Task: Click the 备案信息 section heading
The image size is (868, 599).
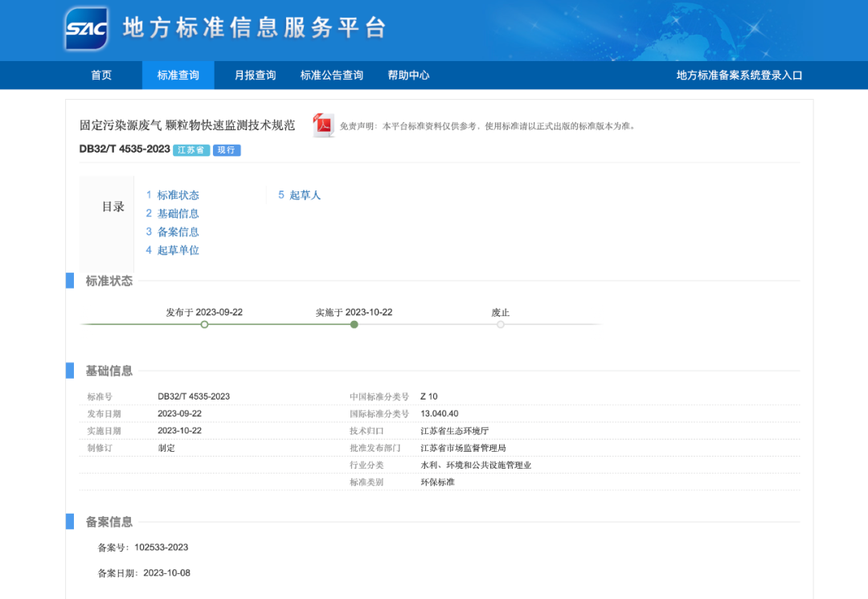Action: click(x=109, y=522)
